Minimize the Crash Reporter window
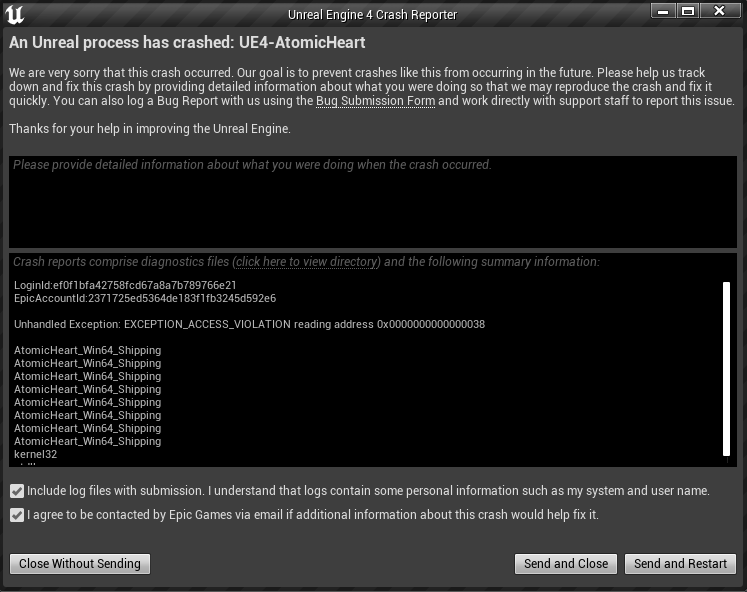 point(663,10)
